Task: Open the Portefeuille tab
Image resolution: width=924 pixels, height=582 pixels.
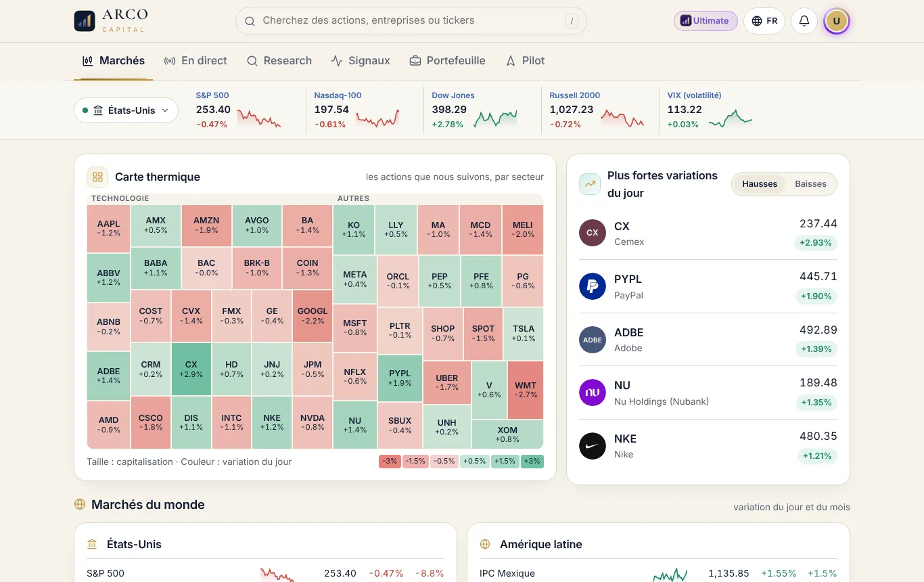Action: pos(447,61)
